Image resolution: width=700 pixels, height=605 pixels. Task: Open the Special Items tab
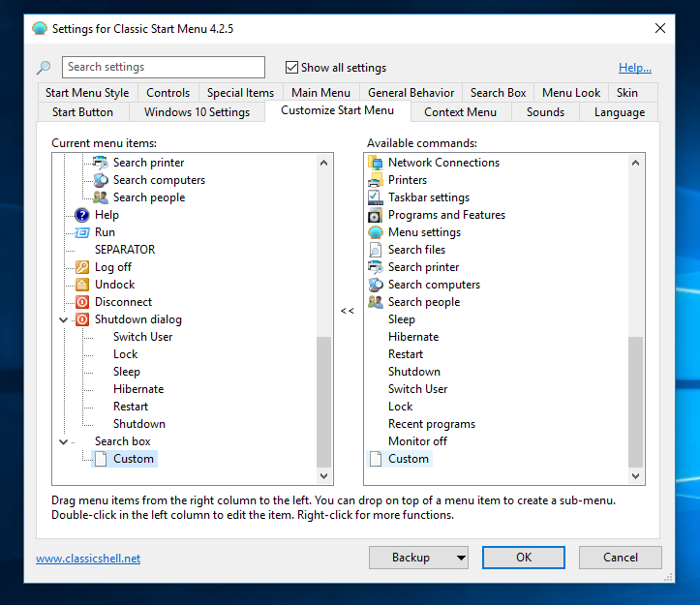pyautogui.click(x=241, y=93)
